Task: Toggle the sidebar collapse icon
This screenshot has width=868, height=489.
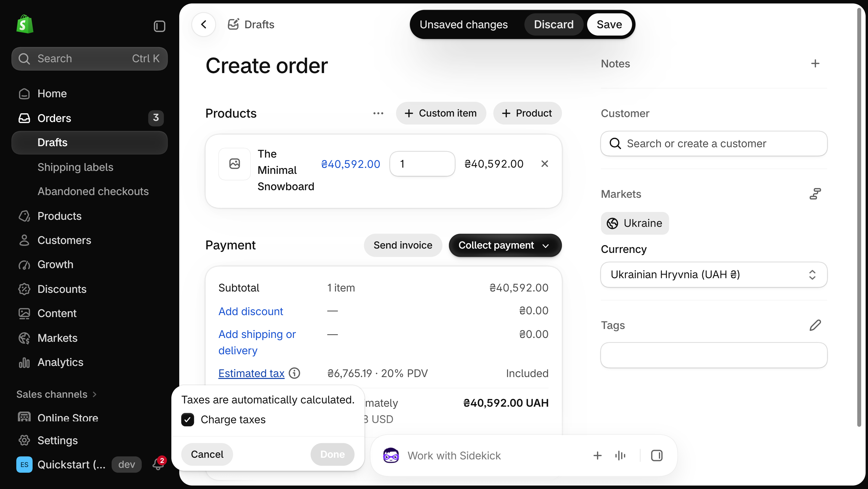Action: pyautogui.click(x=159, y=26)
